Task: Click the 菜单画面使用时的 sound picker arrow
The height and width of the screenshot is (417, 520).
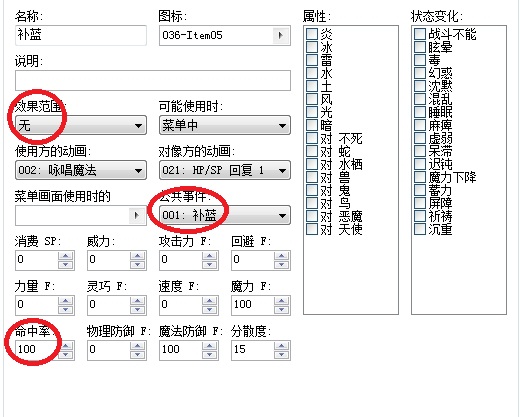Action: coord(137,215)
